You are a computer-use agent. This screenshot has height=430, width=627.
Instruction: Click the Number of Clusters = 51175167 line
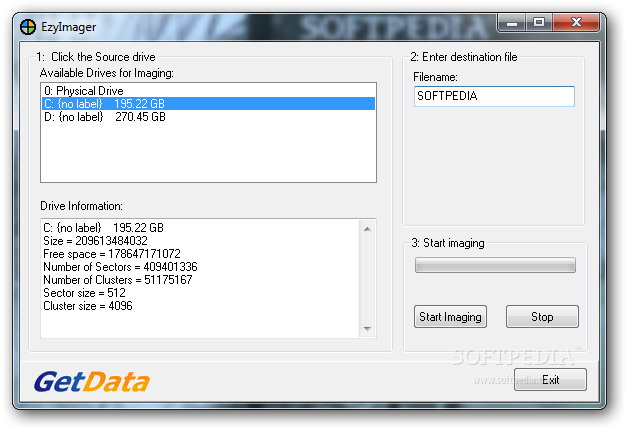(x=118, y=280)
